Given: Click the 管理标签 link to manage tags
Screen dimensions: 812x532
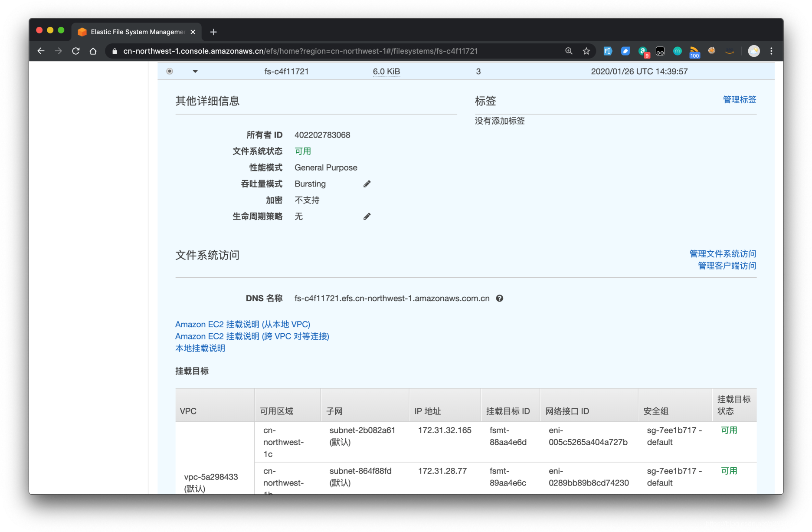Looking at the screenshot, I should click(x=740, y=99).
